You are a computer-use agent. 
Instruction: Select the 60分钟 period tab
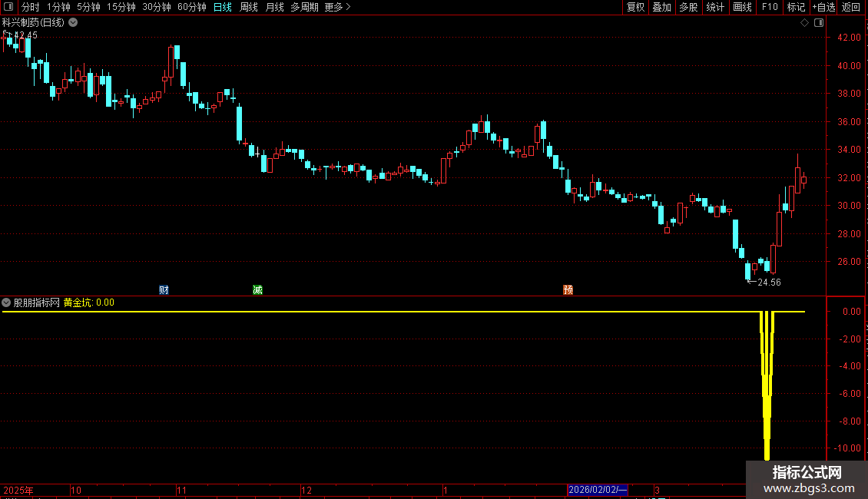pos(191,7)
